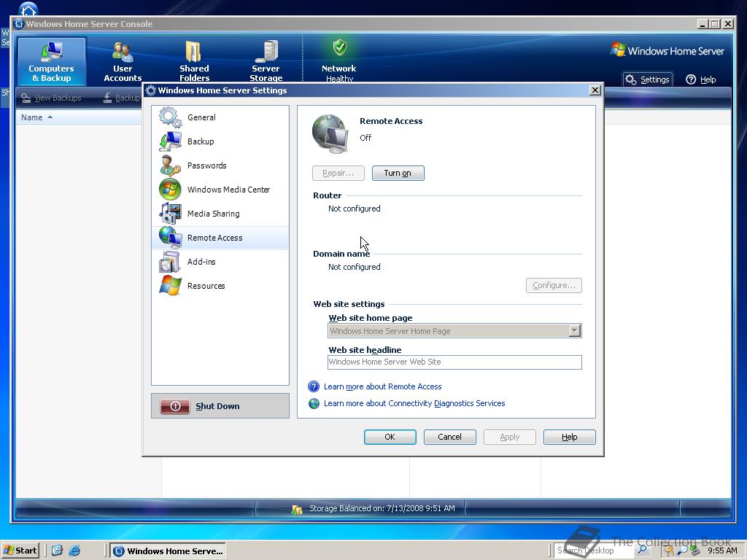The width and height of the screenshot is (747, 560).
Task: Click the Backup settings icon
Action: point(170,141)
